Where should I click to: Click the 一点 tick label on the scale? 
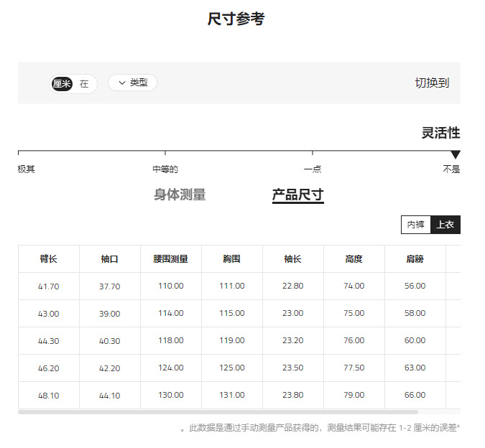313,169
